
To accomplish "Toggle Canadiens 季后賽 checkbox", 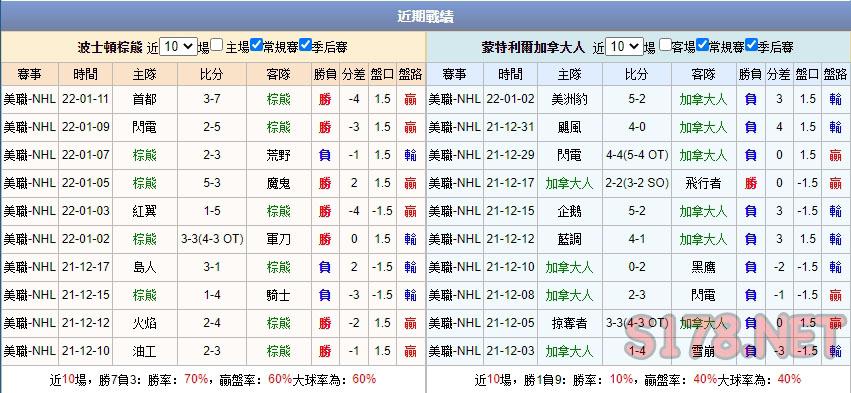I will point(751,46).
